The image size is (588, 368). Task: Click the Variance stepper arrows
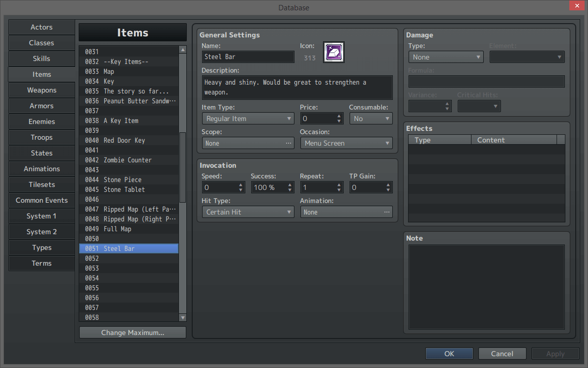tap(447, 106)
